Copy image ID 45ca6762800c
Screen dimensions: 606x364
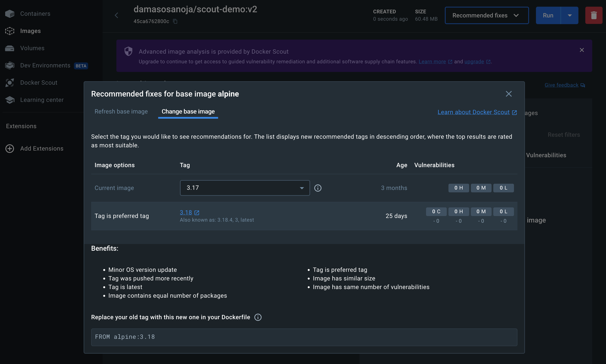175,22
